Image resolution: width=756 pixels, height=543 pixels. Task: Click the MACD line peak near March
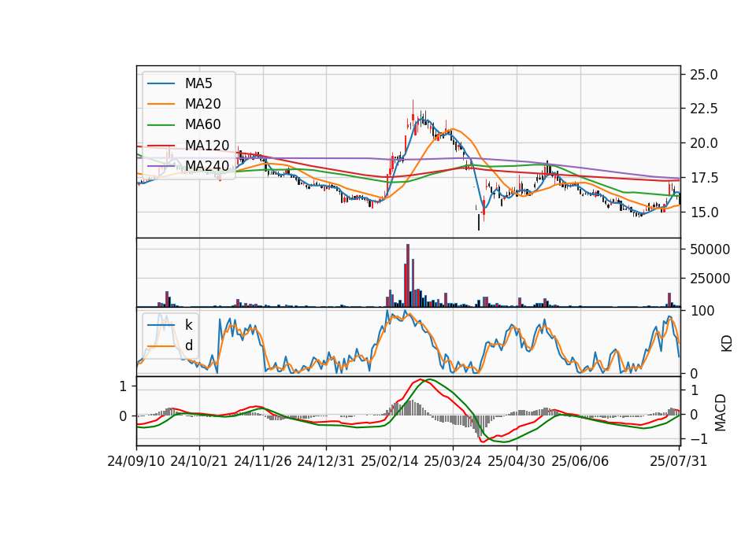coord(420,379)
